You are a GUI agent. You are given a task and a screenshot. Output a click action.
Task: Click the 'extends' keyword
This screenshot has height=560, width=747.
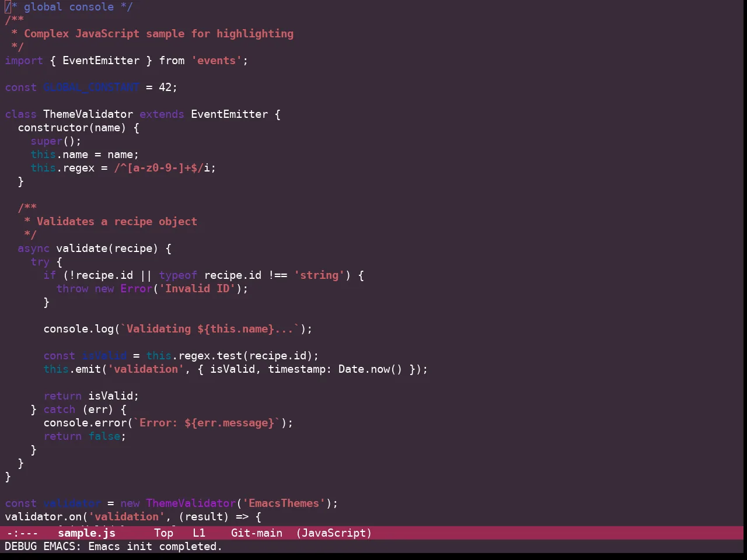tap(162, 114)
